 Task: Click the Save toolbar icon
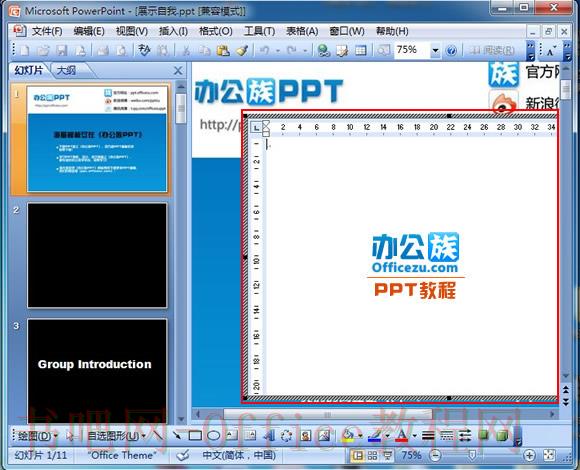62,50
